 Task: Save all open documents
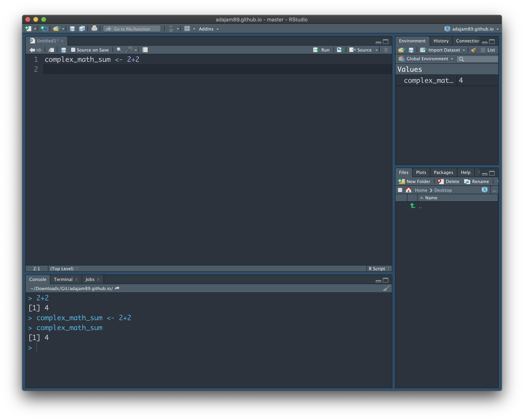click(82, 29)
